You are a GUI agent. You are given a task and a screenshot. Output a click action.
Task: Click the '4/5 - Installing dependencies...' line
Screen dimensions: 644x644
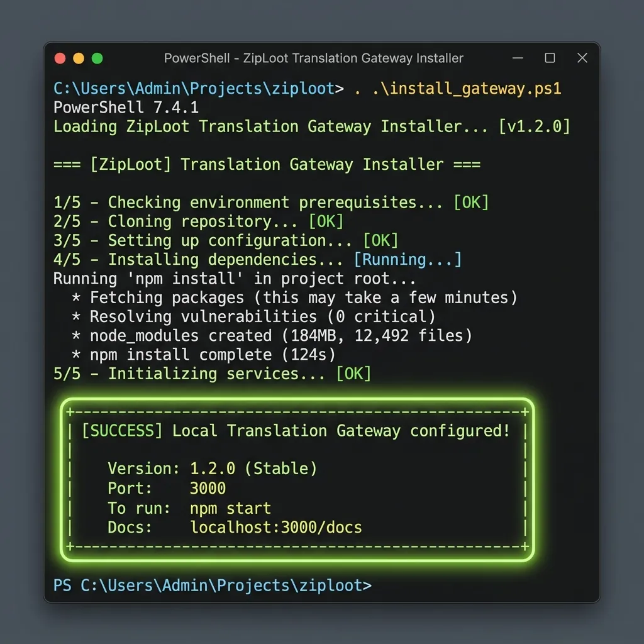(198, 260)
